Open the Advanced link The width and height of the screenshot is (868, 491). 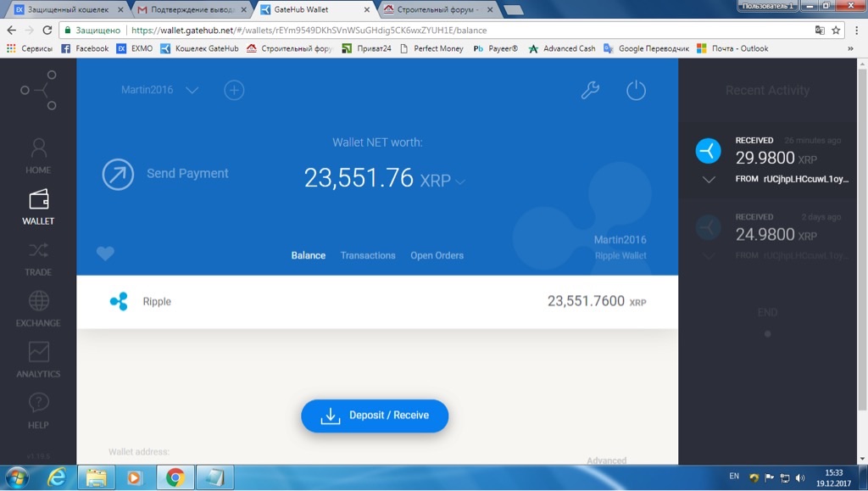click(607, 460)
